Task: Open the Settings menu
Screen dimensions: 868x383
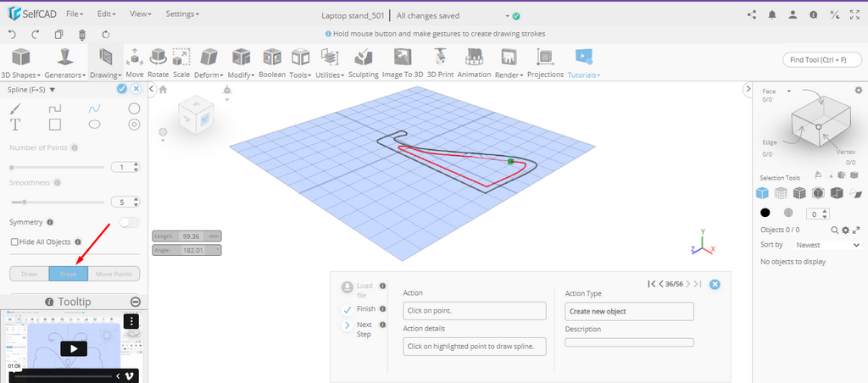Action: (182, 14)
